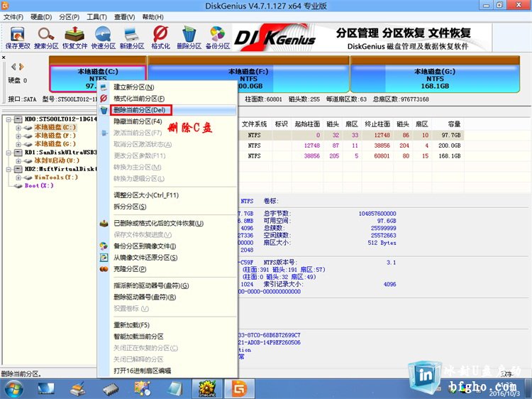Choose 建立新分区(N) in context menu
This screenshot has width=532, height=399.
click(167, 87)
